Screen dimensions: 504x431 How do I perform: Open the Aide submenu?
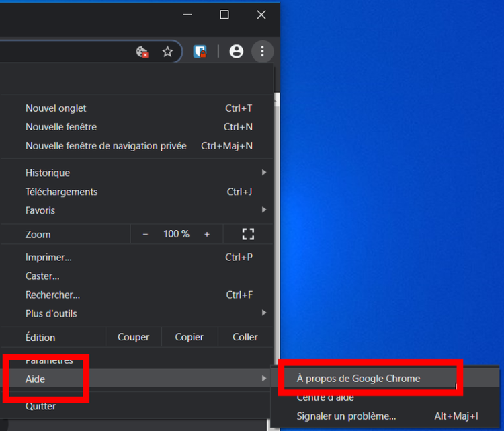pyautogui.click(x=36, y=379)
